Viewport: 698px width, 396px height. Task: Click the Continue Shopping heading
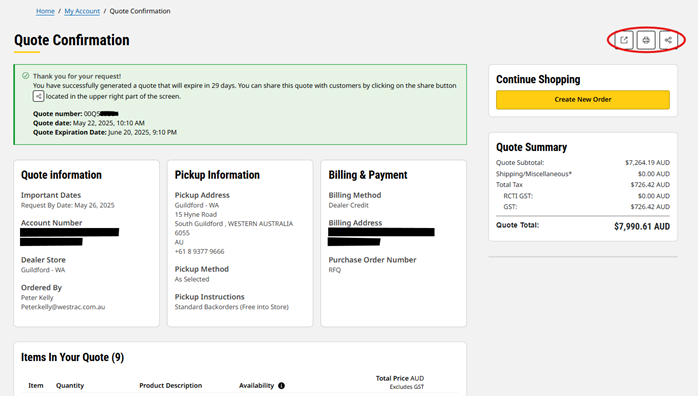[538, 79]
